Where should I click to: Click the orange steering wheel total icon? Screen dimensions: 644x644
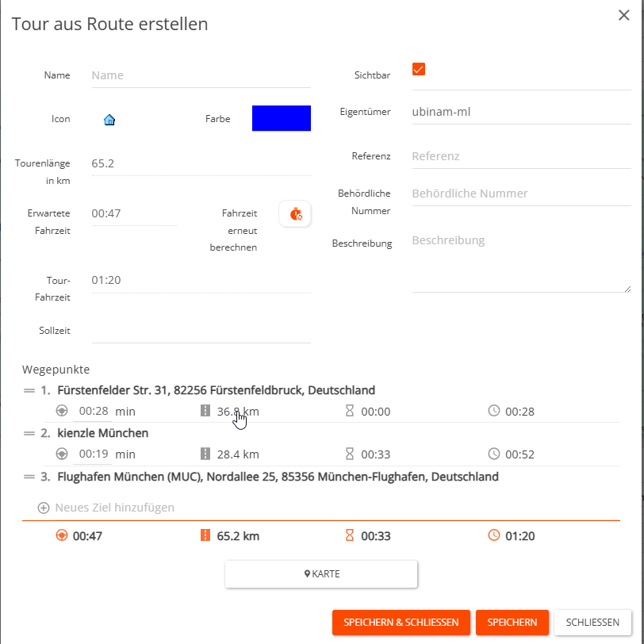[x=61, y=536]
